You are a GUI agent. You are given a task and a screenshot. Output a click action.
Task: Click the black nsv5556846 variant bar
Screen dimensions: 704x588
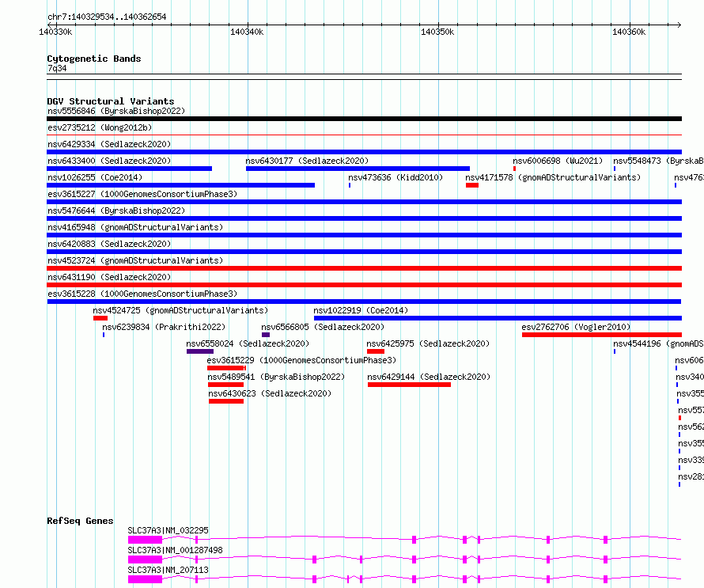364,119
